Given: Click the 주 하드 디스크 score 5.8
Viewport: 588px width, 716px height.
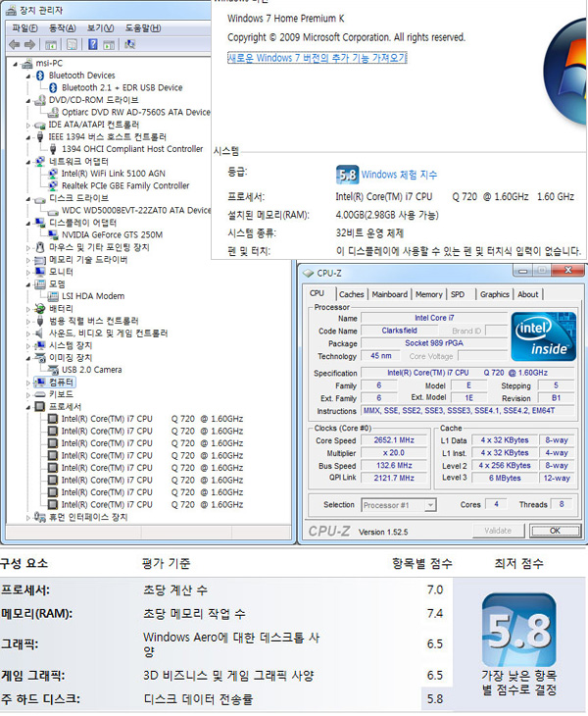Looking at the screenshot, I should click(435, 699).
